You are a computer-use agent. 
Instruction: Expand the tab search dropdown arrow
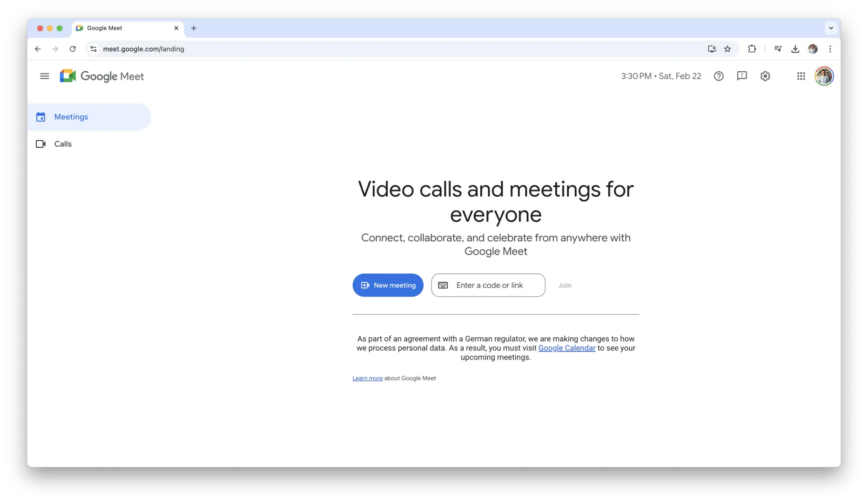(831, 28)
